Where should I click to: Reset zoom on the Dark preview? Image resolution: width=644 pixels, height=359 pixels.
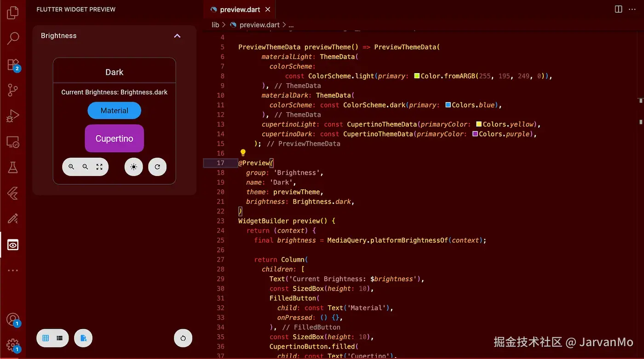pos(99,167)
